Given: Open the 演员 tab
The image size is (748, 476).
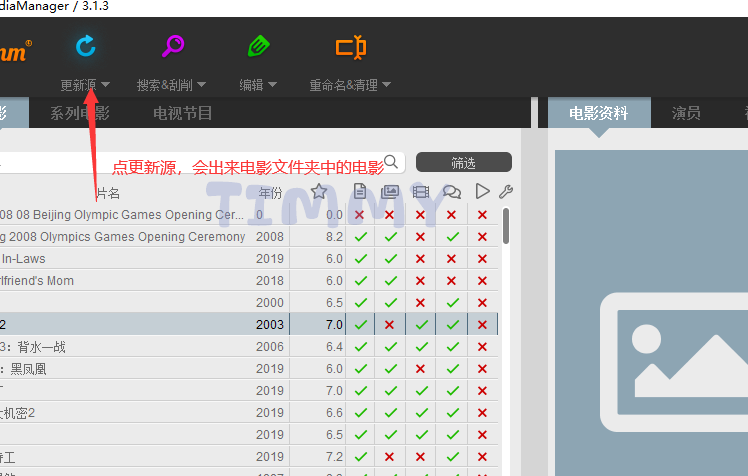Looking at the screenshot, I should [686, 113].
